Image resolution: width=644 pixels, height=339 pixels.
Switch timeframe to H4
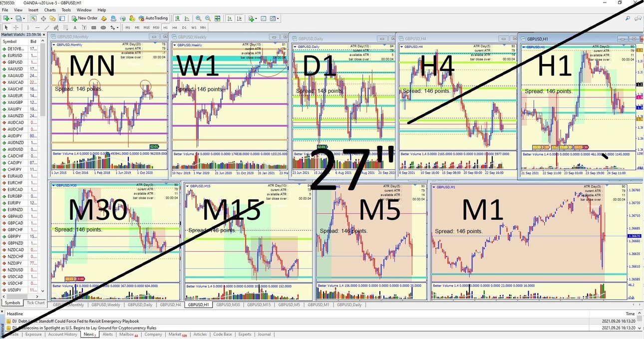coord(174,27)
